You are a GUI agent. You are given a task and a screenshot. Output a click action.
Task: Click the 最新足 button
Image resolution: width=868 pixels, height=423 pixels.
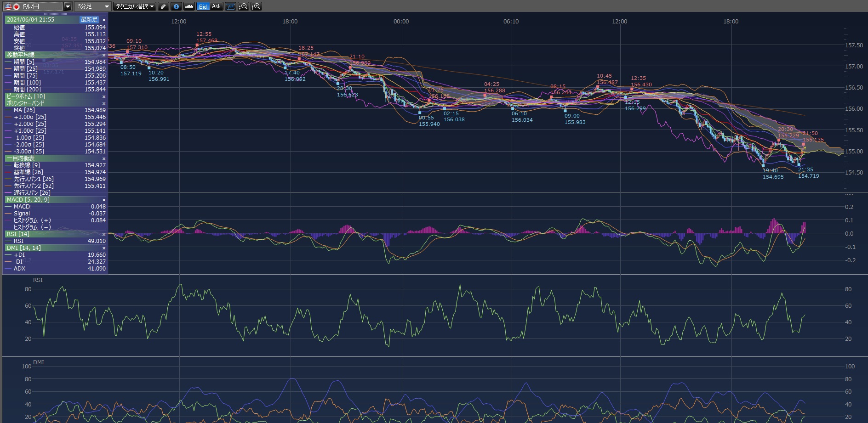point(89,20)
